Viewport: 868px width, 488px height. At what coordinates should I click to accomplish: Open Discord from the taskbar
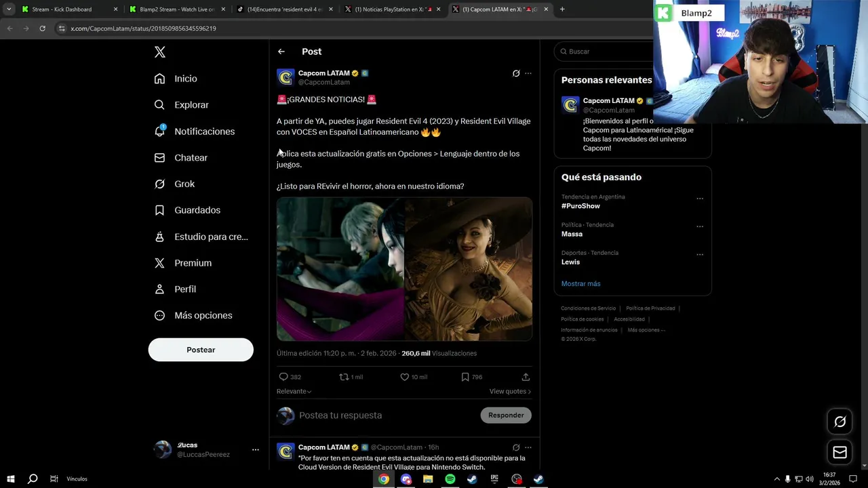[406, 479]
